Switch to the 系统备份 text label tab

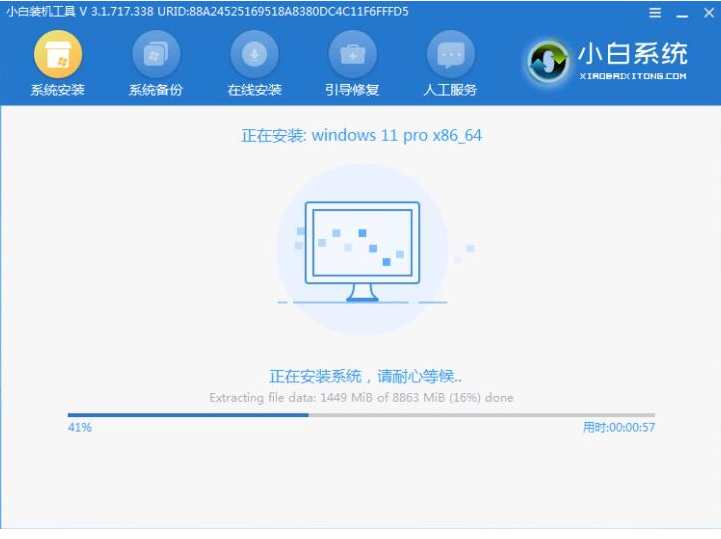(x=155, y=90)
